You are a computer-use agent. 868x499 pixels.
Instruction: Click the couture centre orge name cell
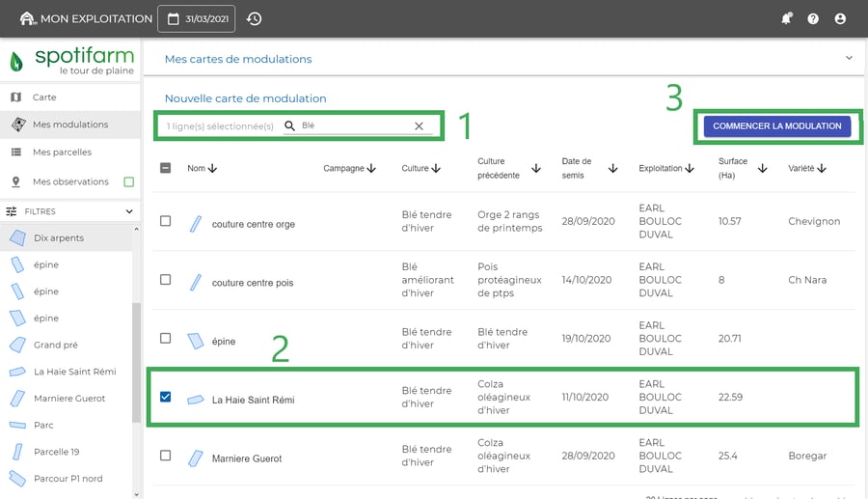tap(254, 224)
